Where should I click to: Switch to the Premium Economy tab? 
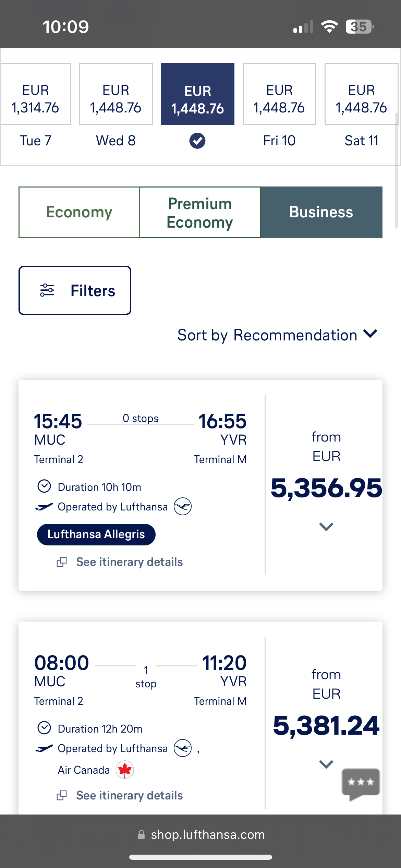click(200, 212)
